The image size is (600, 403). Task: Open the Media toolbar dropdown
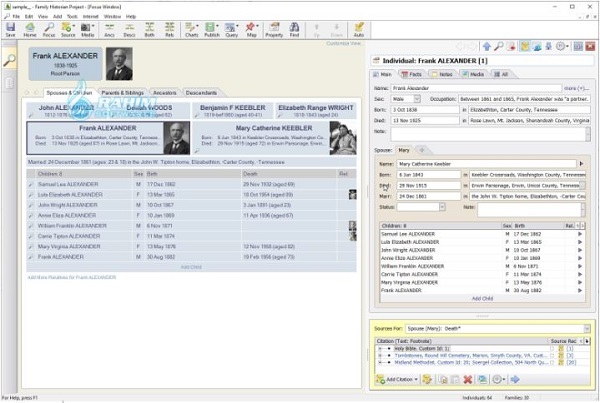point(94,26)
